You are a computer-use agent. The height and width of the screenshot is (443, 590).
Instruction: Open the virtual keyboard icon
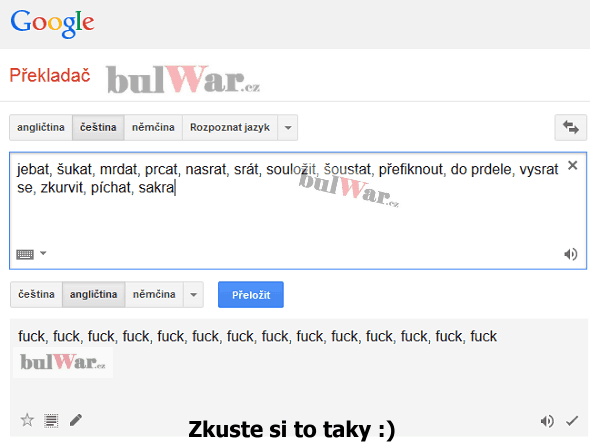tap(25, 254)
